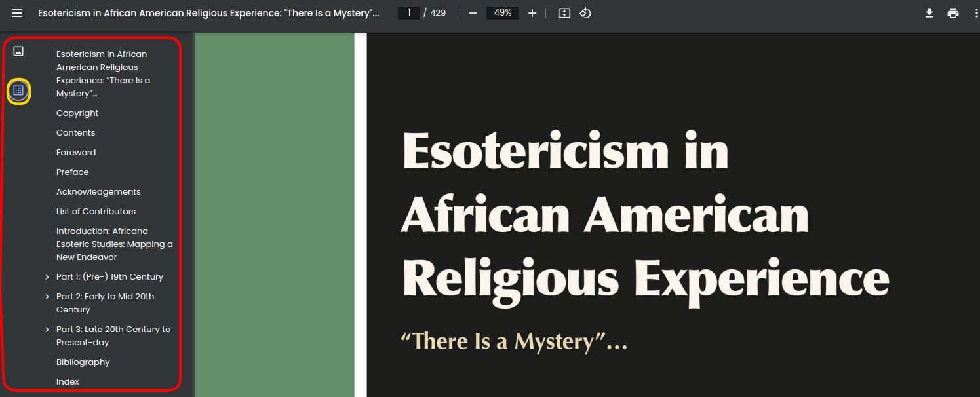Click the fit to page icon
This screenshot has width=980, height=397.
[x=564, y=13]
